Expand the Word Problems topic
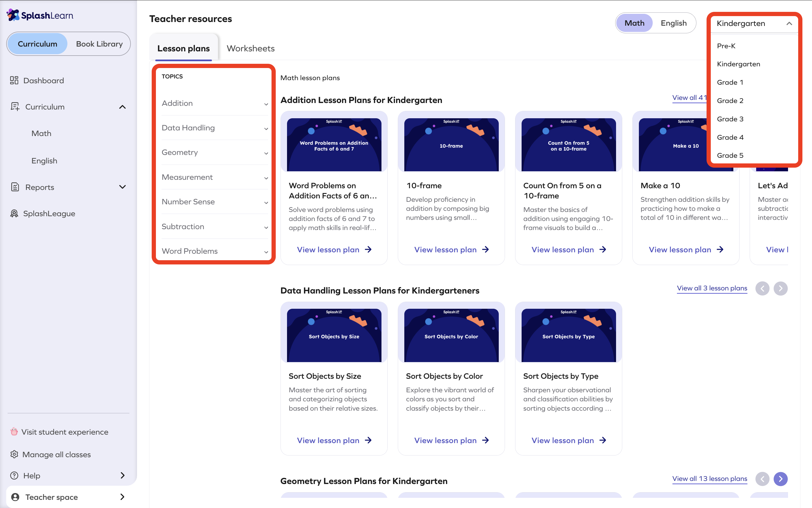This screenshot has width=812, height=508. pos(215,251)
